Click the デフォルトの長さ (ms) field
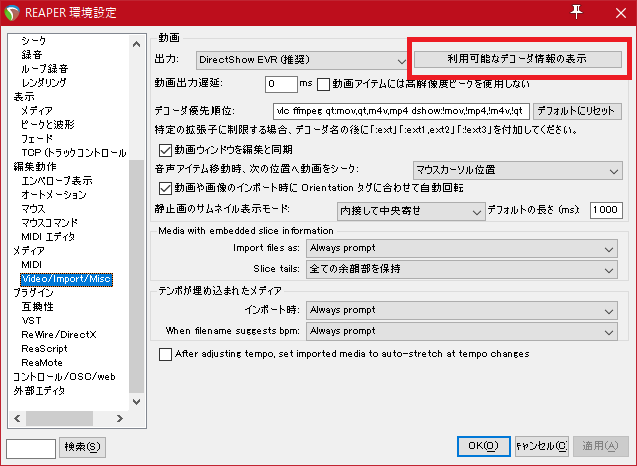 click(606, 210)
